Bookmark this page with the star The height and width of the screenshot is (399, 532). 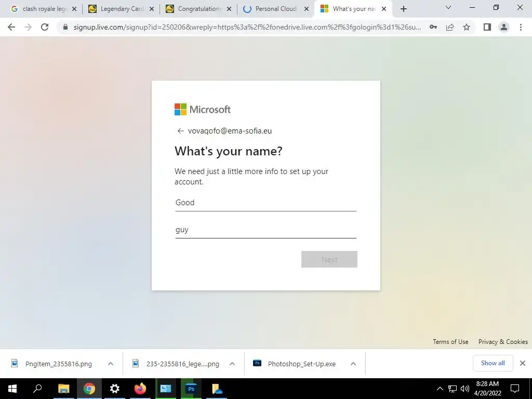point(467,27)
